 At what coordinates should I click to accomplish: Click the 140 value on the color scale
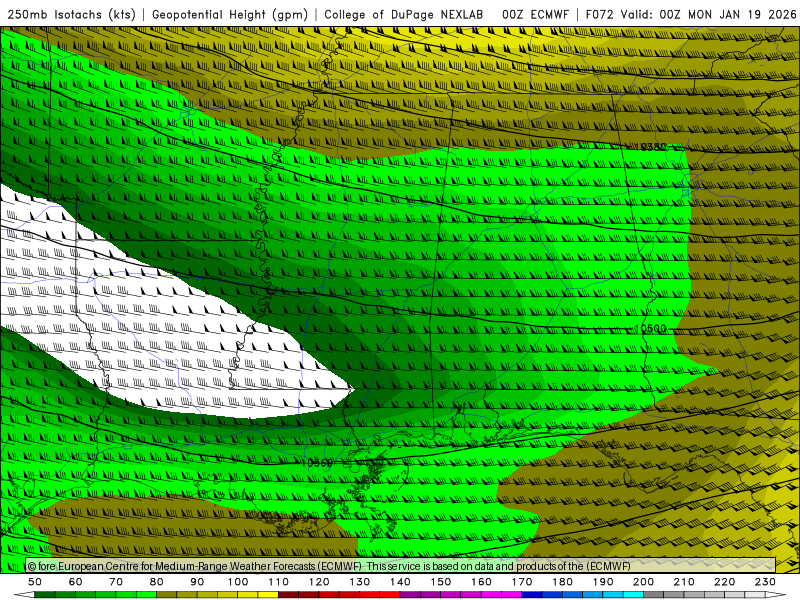(x=401, y=582)
